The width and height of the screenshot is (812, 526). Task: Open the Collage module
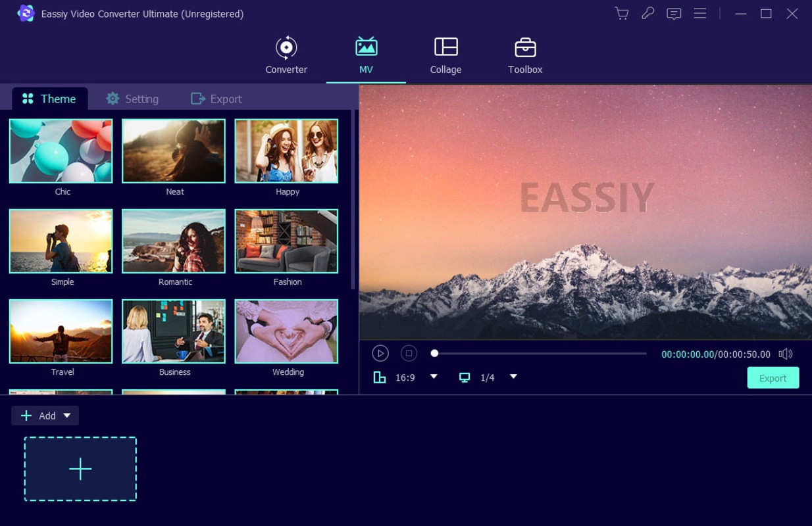coord(445,56)
